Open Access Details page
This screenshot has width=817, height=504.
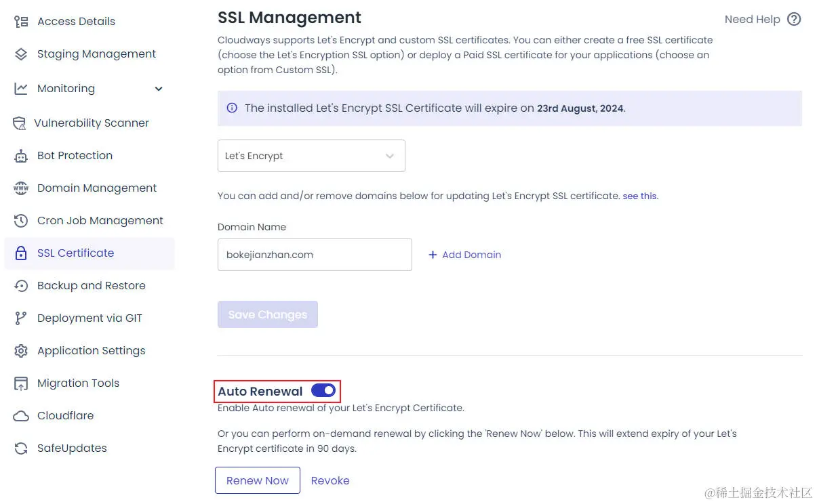tap(76, 22)
